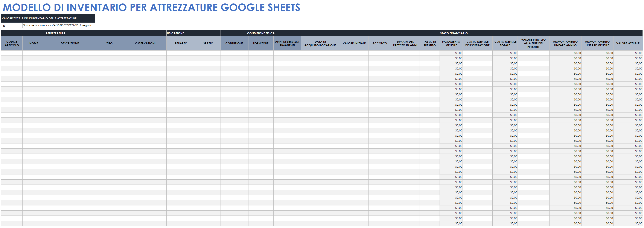Select the DESCRIZIONE column header

[70, 43]
